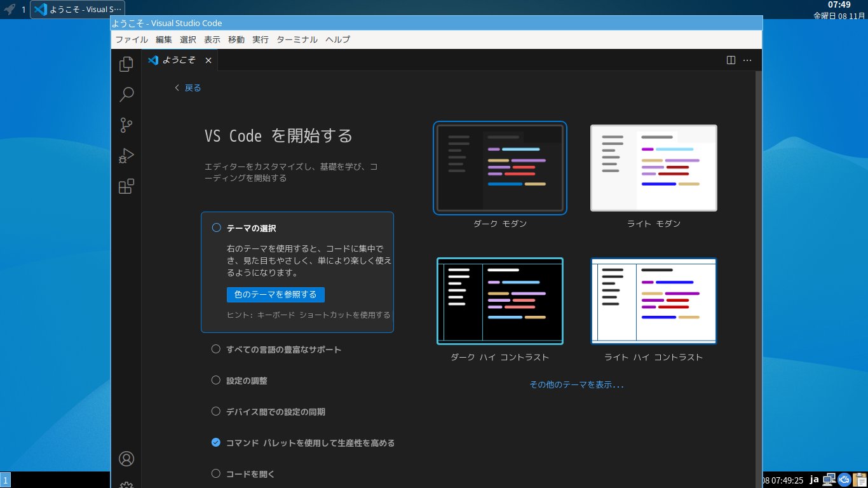The width and height of the screenshot is (868, 488).
Task: Split the editor to the right
Action: pos(731,60)
